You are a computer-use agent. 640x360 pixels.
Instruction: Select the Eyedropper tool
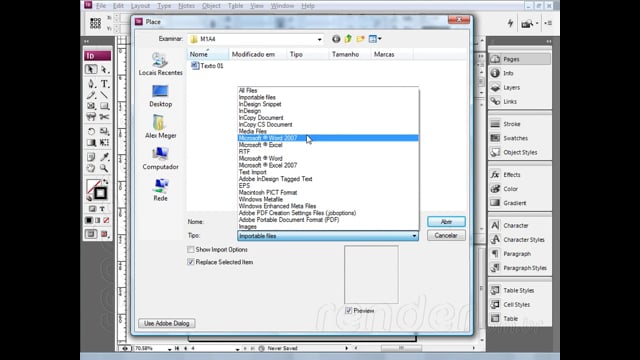104,157
